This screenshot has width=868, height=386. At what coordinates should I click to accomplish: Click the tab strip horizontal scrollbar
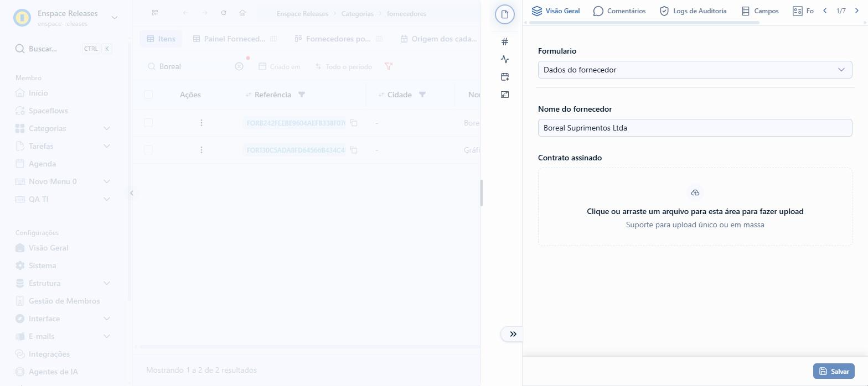point(645,23)
